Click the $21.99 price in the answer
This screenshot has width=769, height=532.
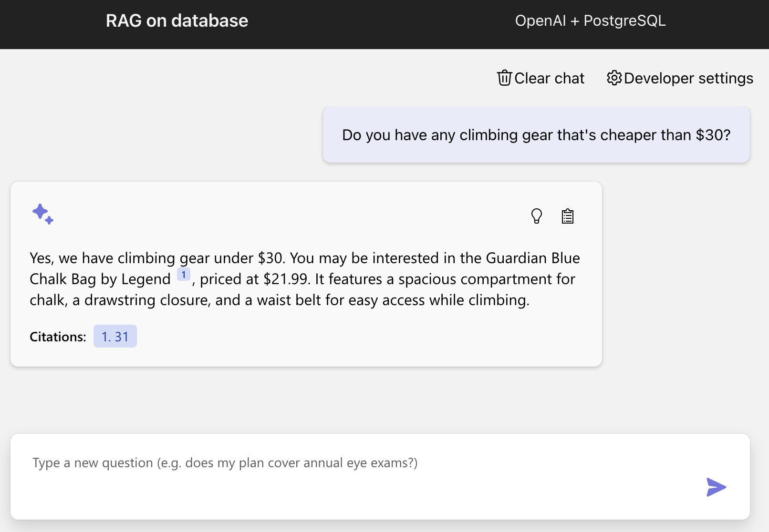(x=285, y=279)
